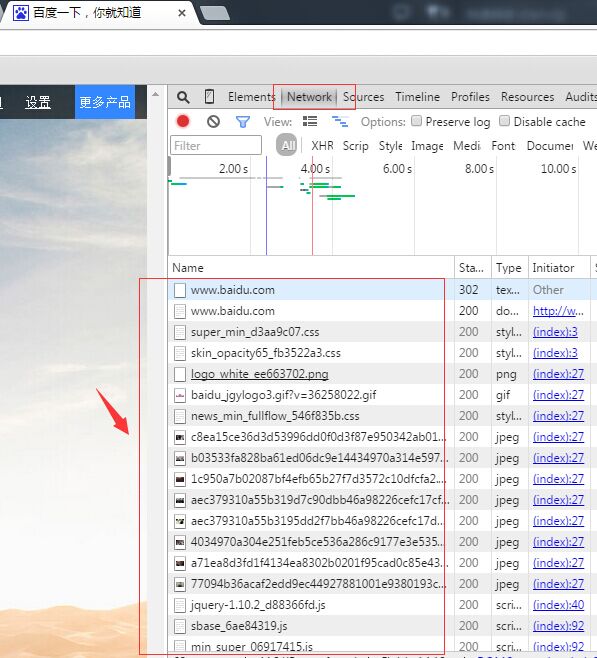Viewport: 597px width, 658px height.
Task: Toggle device mode phone icon
Action: coord(209,97)
